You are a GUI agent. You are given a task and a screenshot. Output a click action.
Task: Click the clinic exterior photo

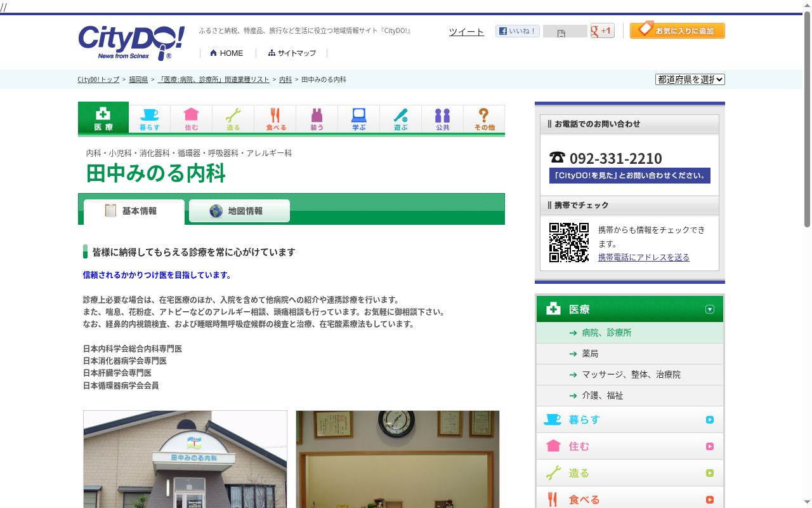(x=185, y=459)
